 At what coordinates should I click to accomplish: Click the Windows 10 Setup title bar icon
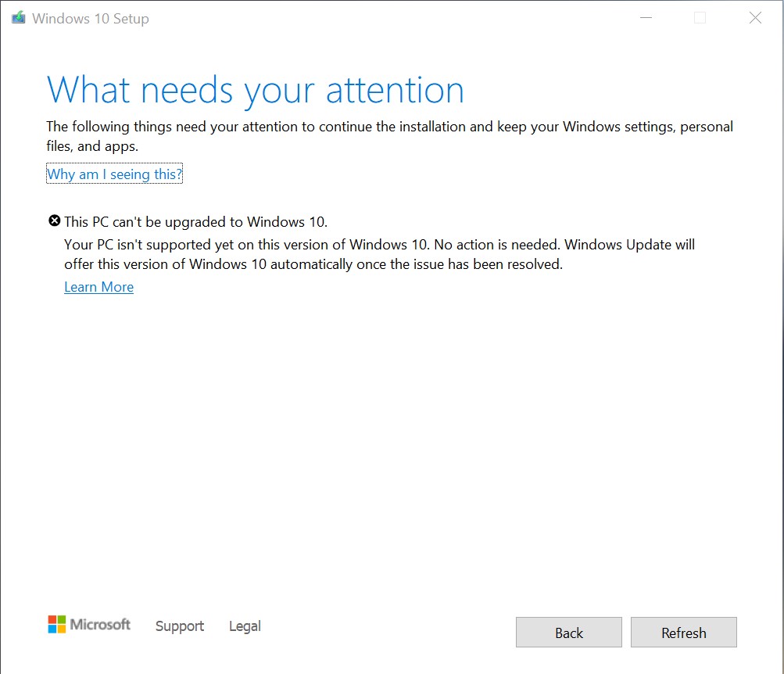pyautogui.click(x=17, y=17)
